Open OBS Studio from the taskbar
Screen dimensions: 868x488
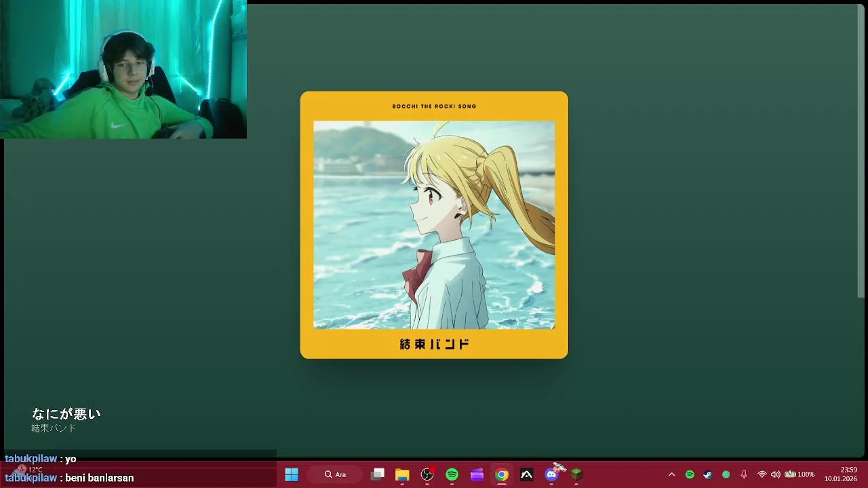[427, 474]
